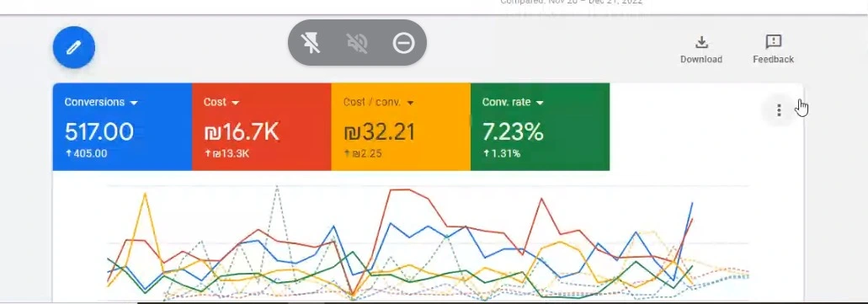Open the Conv. rate metric dropdown

coord(513,102)
